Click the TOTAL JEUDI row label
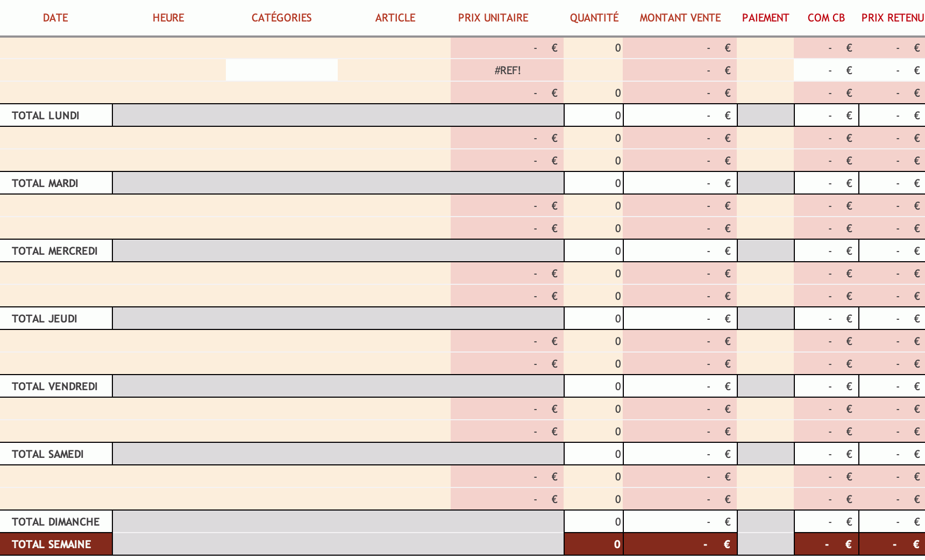This screenshot has height=560, width=925. point(56,319)
